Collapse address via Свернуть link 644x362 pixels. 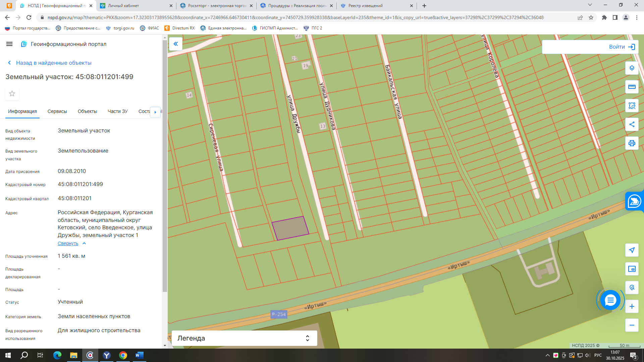[x=68, y=244]
